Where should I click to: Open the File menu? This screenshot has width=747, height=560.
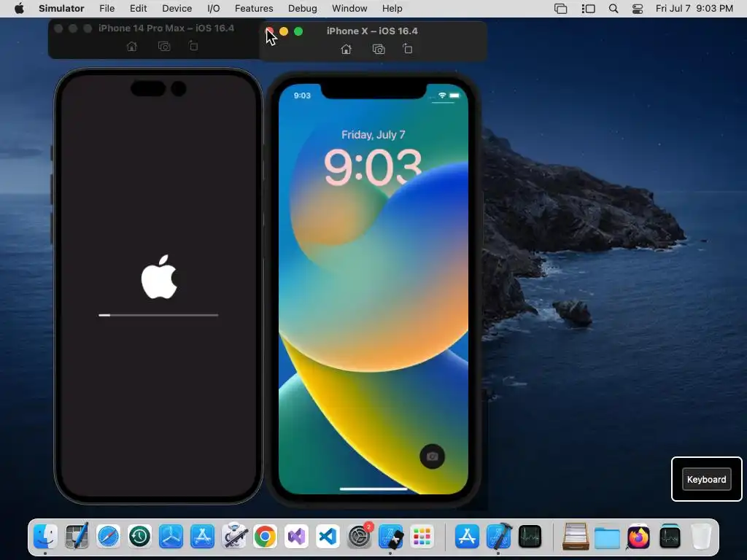[107, 9]
